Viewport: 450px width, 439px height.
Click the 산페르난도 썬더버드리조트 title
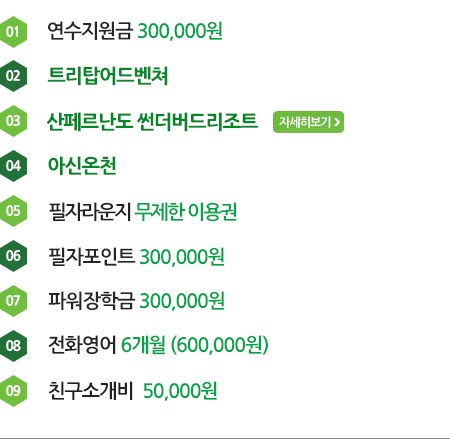click(152, 121)
